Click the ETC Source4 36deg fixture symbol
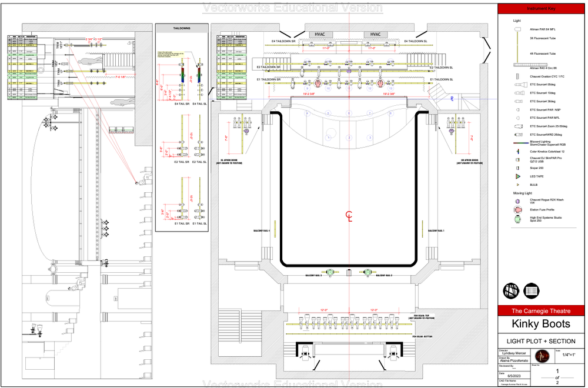 (x=518, y=102)
